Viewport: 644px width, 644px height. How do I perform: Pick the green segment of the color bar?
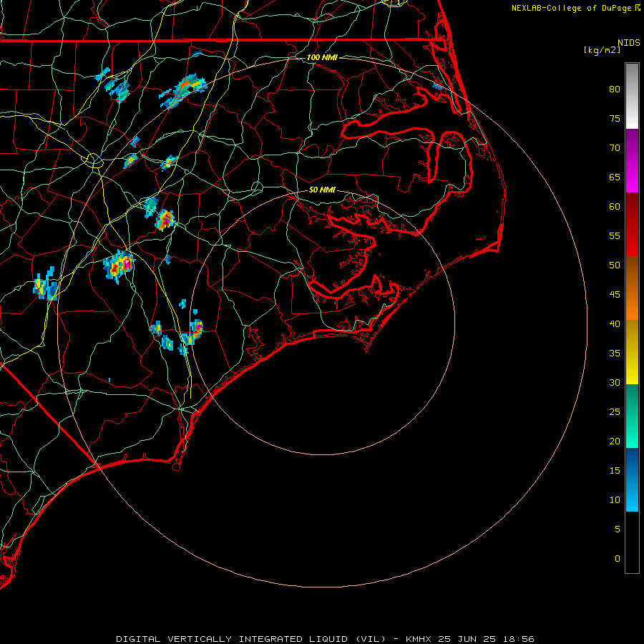tap(632, 416)
